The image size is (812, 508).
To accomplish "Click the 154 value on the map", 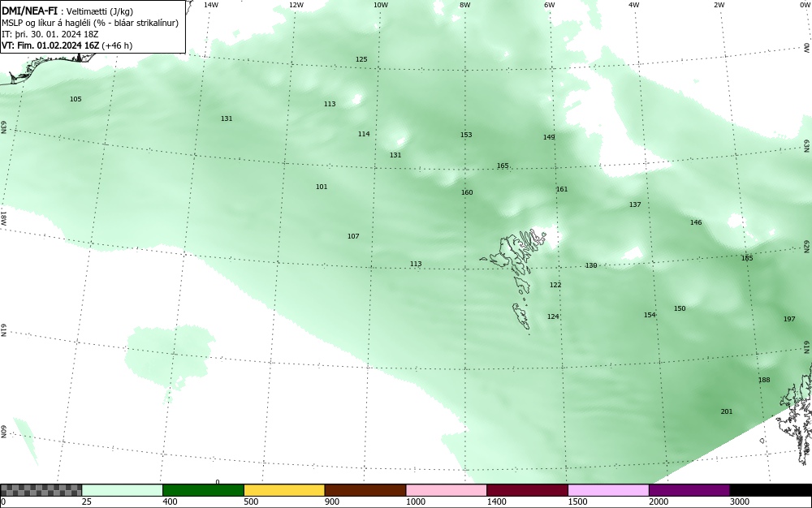I will [650, 315].
